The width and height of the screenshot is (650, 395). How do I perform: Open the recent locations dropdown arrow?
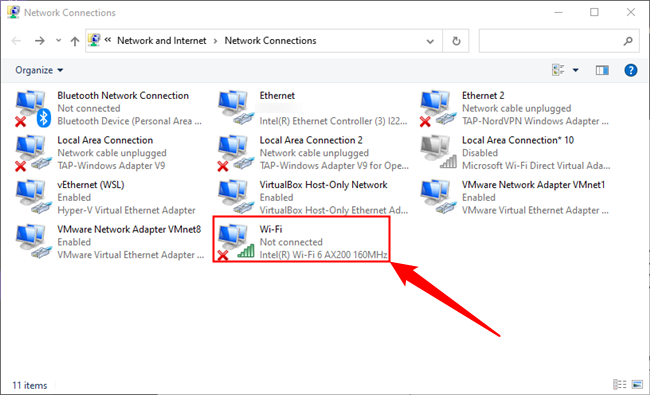pyautogui.click(x=58, y=41)
